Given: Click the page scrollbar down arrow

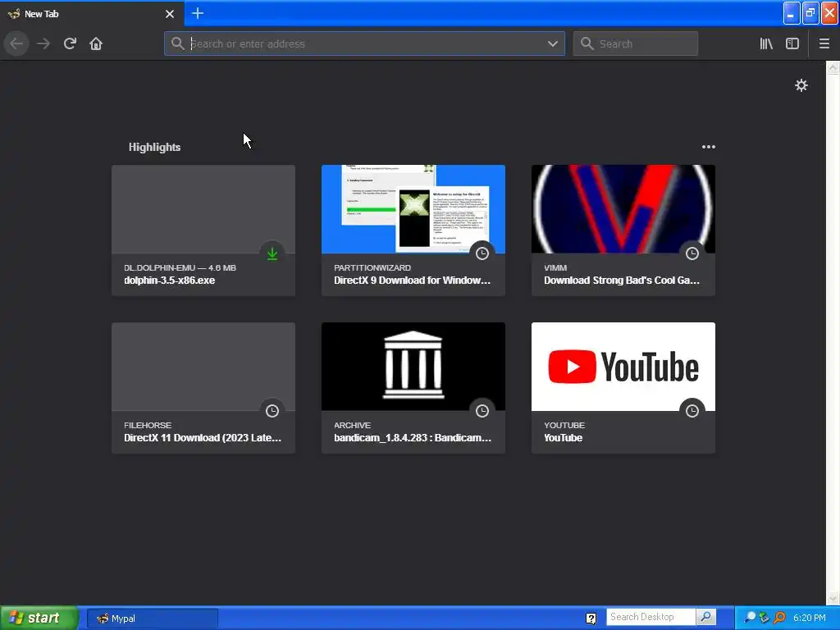Looking at the screenshot, I should (x=833, y=597).
